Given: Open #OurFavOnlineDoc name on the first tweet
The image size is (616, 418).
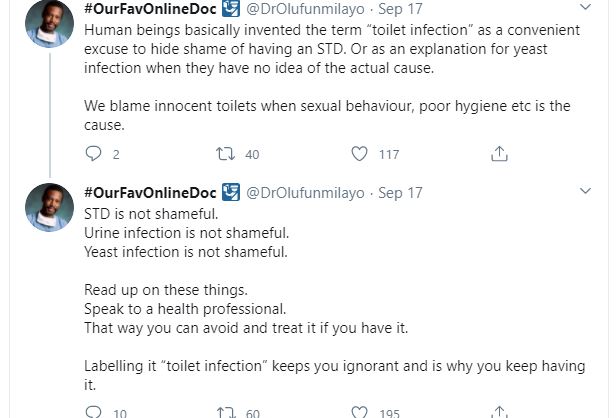Looking at the screenshot, I should [148, 8].
